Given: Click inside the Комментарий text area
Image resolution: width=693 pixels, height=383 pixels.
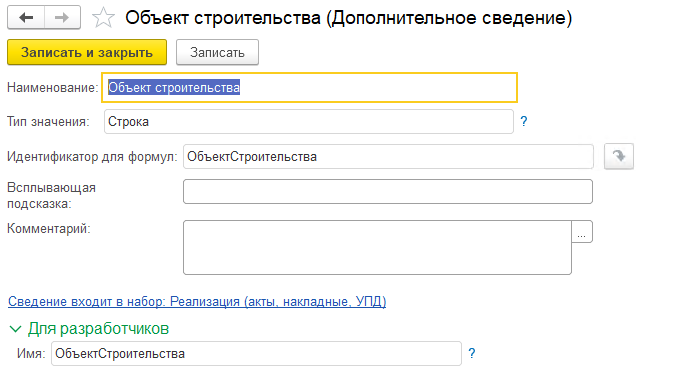Looking at the screenshot, I should click(377, 247).
